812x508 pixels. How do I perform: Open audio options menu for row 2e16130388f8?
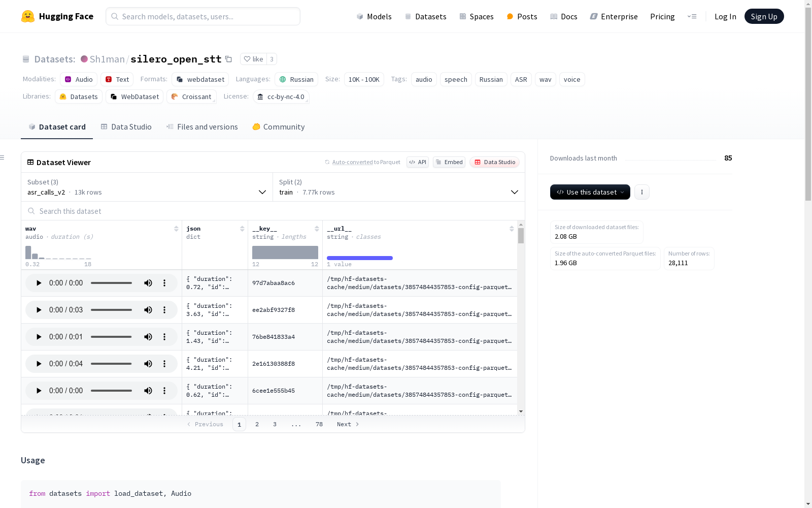pos(164,364)
